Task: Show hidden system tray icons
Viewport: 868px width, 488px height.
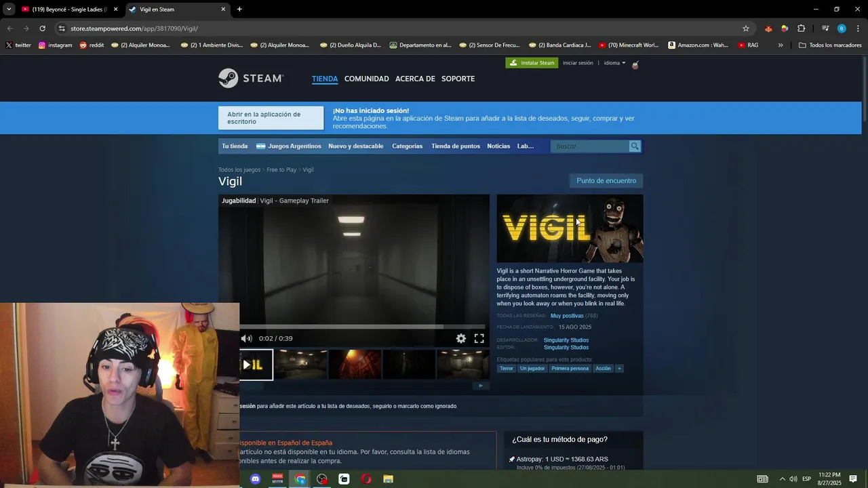Action: click(x=782, y=479)
